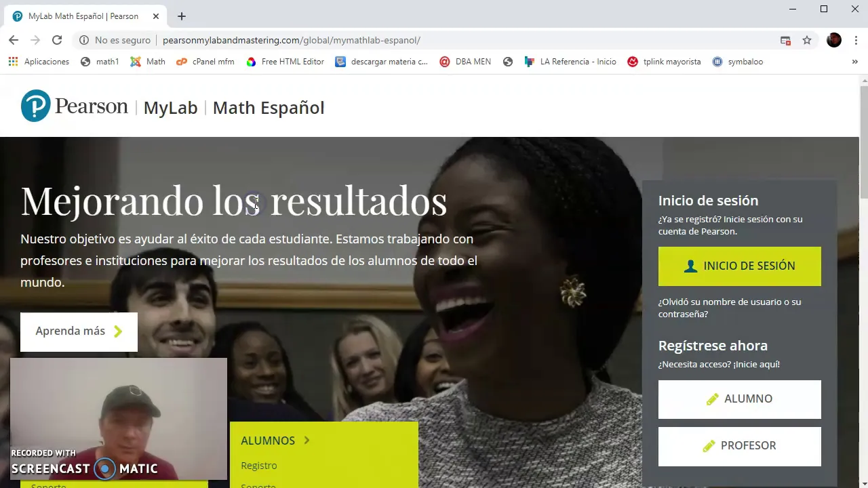This screenshot has height=488, width=868.
Task: Click the Math Español header text
Action: click(x=269, y=108)
